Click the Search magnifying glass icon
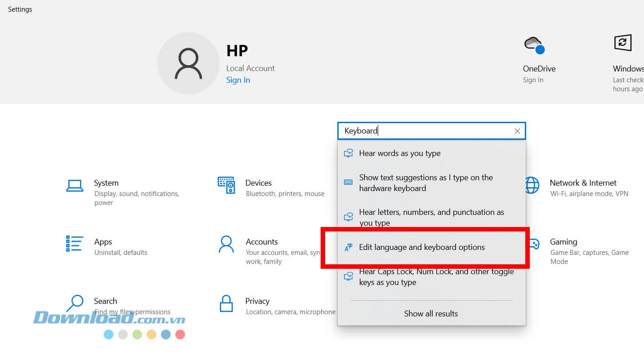This screenshot has width=644, height=356. click(75, 303)
